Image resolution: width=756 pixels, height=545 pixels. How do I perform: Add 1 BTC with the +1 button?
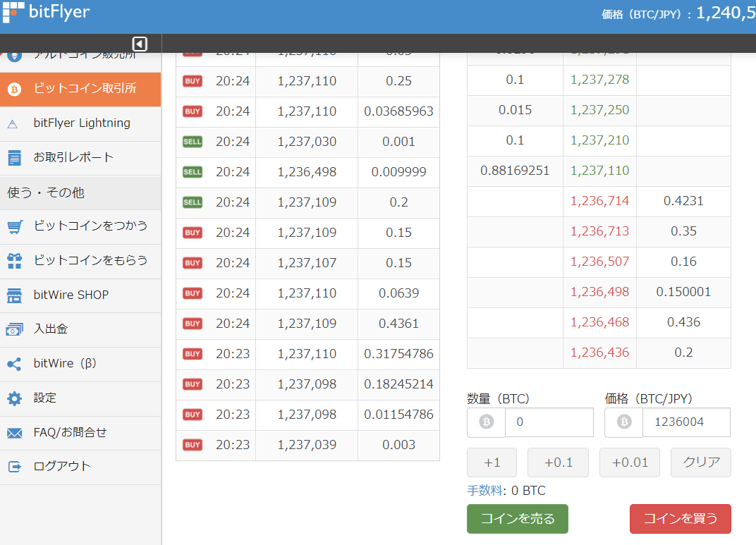[492, 463]
